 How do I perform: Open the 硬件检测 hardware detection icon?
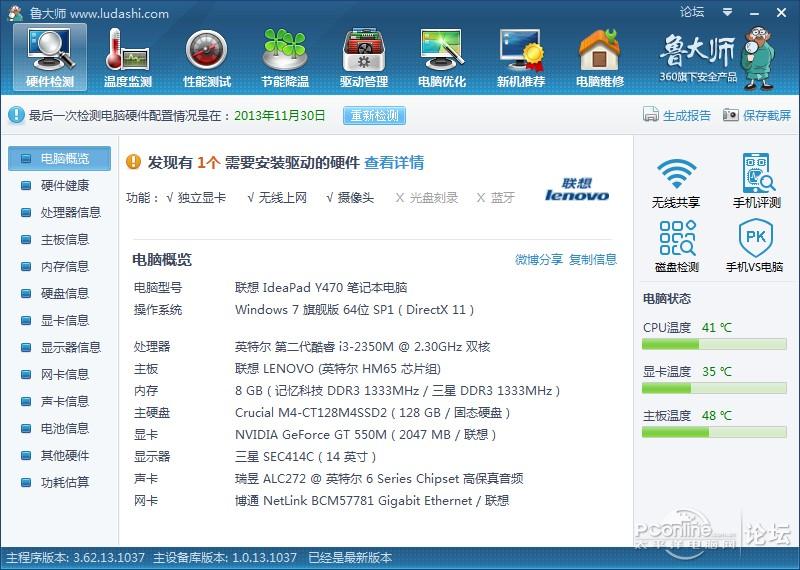[x=50, y=58]
